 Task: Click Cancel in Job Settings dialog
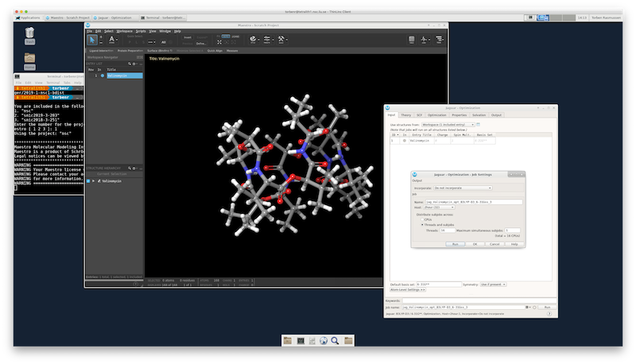(494, 244)
